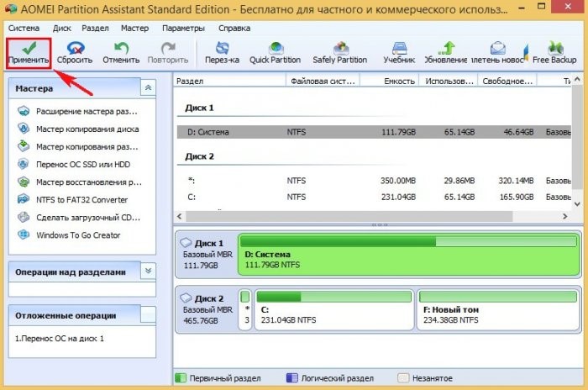The height and width of the screenshot is (390, 588).
Task: Select C: 231.04GB NTFS partition block
Action: [x=334, y=309]
